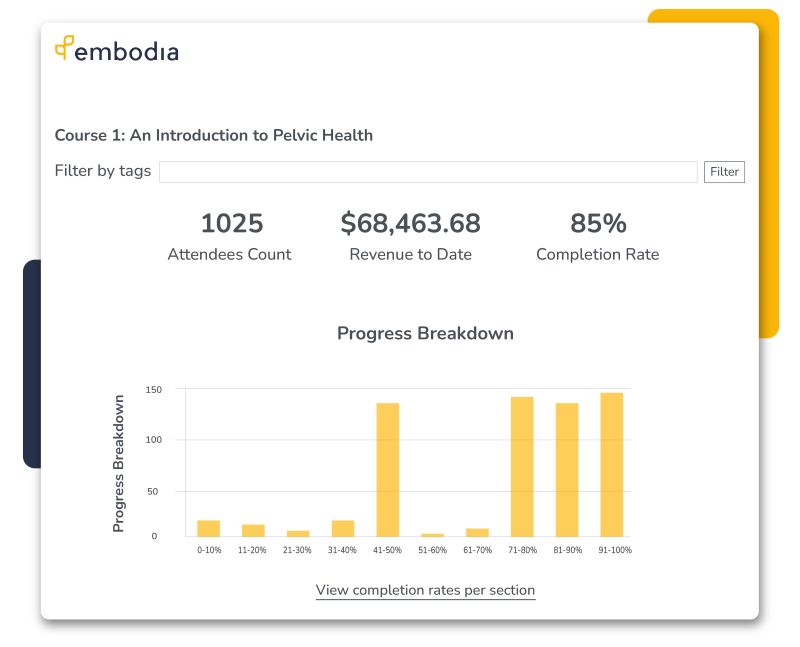The image size is (800, 647).
Task: Click the Progress Breakdown chart heading
Action: 425,333
